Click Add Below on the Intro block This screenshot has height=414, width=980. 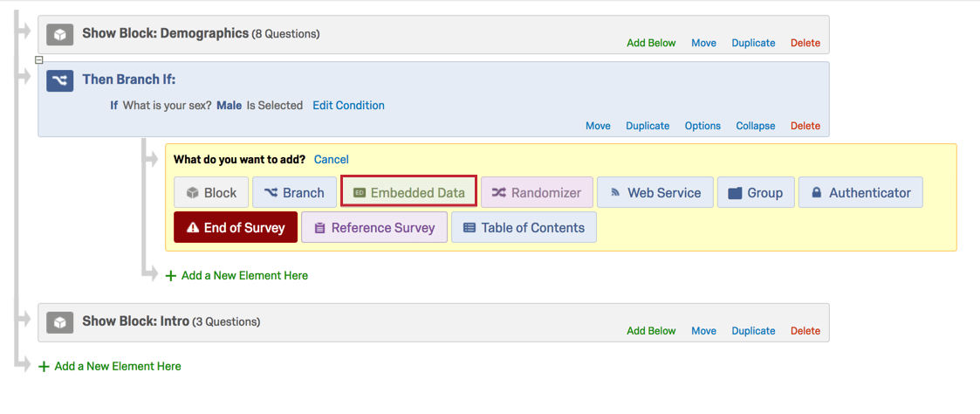coord(651,331)
